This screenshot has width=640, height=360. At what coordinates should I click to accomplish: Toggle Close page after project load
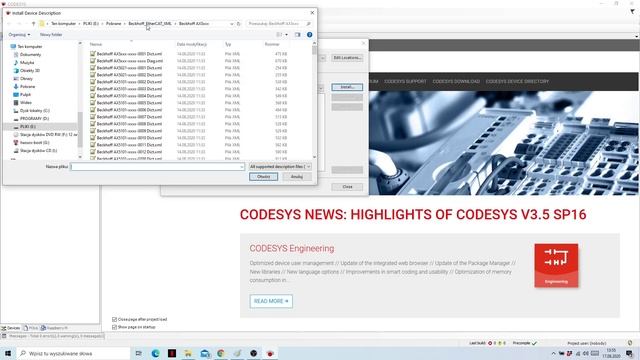pos(114,319)
